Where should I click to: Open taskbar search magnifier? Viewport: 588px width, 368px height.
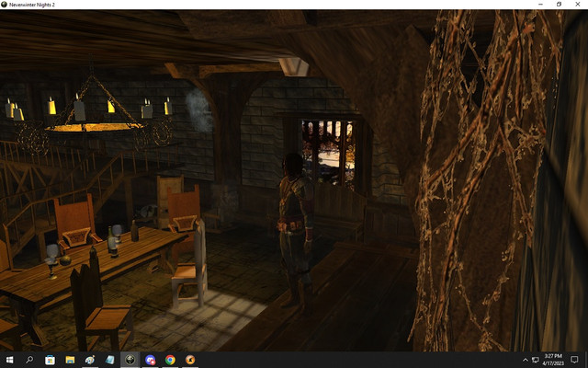29,360
